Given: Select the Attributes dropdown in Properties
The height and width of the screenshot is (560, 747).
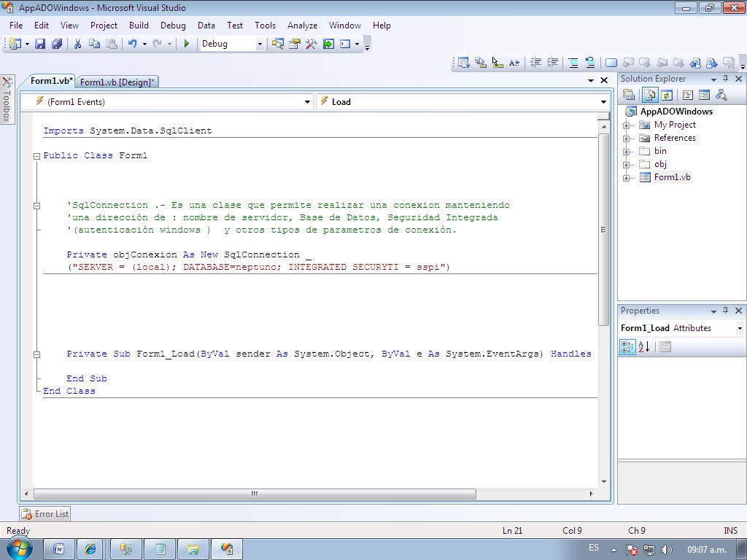Looking at the screenshot, I should point(740,328).
